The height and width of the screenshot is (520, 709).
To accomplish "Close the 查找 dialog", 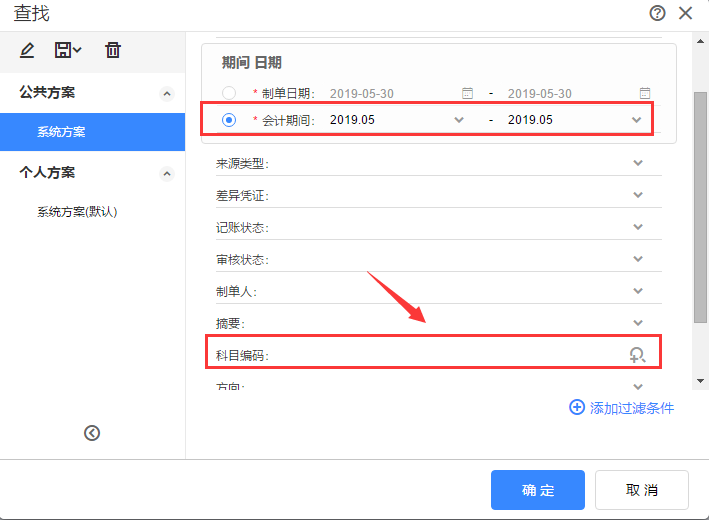I will tap(685, 13).
